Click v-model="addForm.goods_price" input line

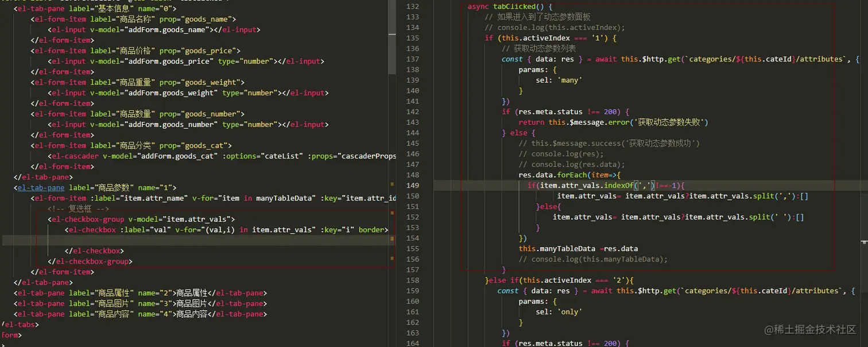point(186,61)
